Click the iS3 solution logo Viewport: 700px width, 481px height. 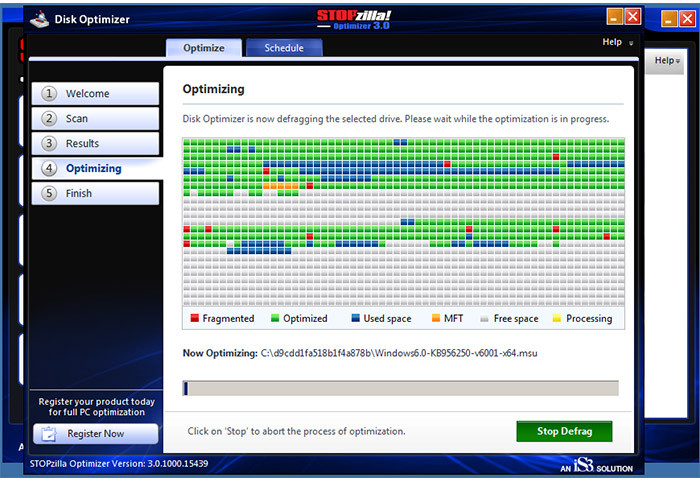pyautogui.click(x=596, y=465)
